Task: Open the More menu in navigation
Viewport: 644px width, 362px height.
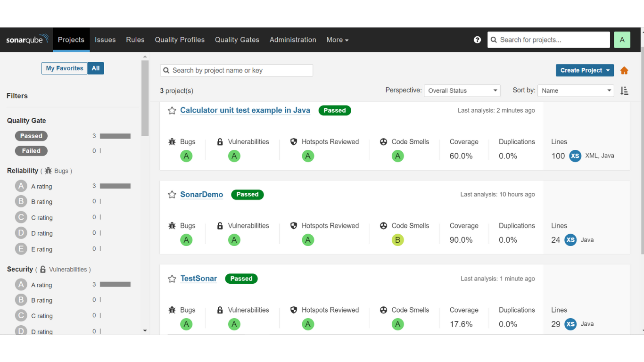Action: point(337,40)
